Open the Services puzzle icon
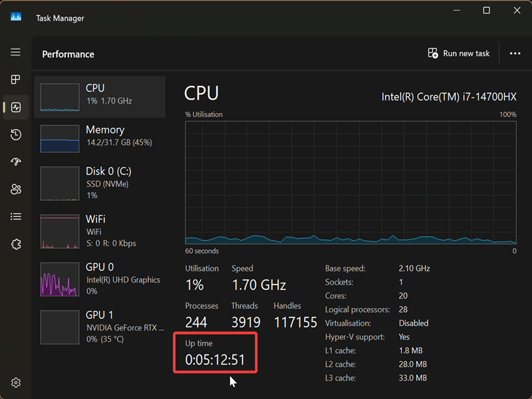 [x=16, y=244]
